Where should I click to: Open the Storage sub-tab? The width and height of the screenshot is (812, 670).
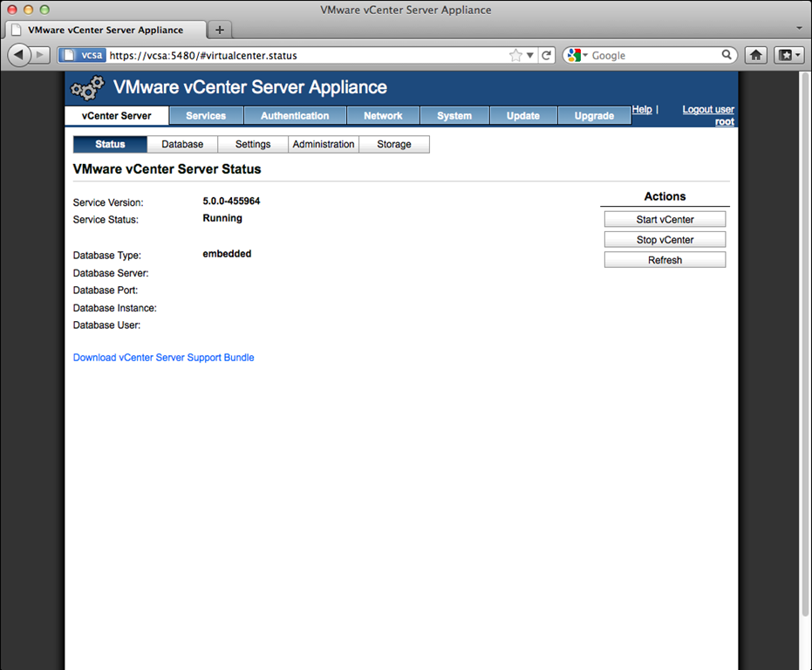point(393,144)
